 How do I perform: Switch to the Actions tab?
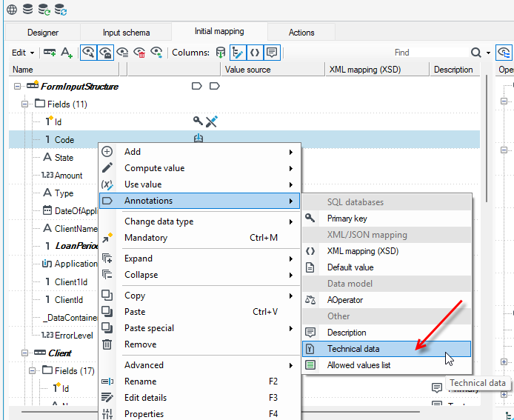click(x=301, y=33)
